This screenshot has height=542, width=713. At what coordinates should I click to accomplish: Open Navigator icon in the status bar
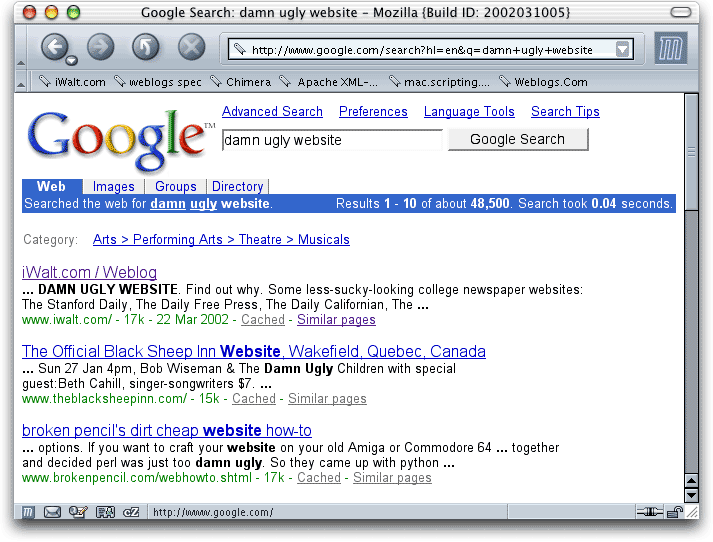click(28, 513)
